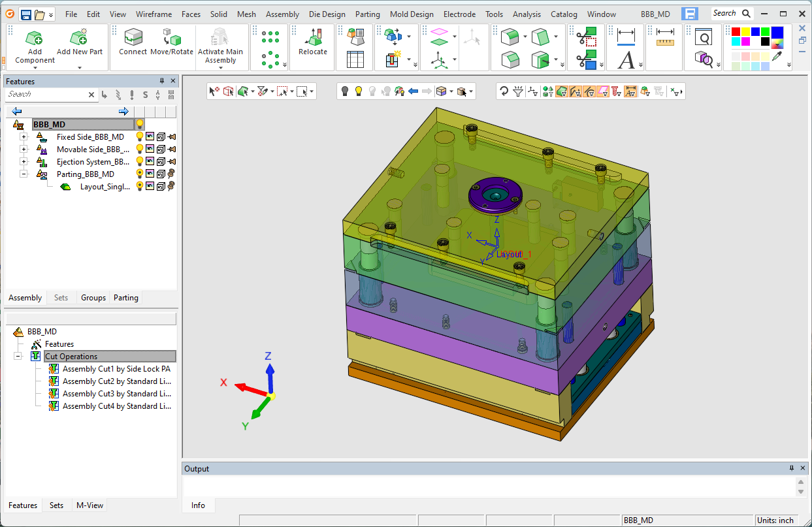
Task: Expand the Movable Side_BBB tree node
Action: (x=24, y=150)
